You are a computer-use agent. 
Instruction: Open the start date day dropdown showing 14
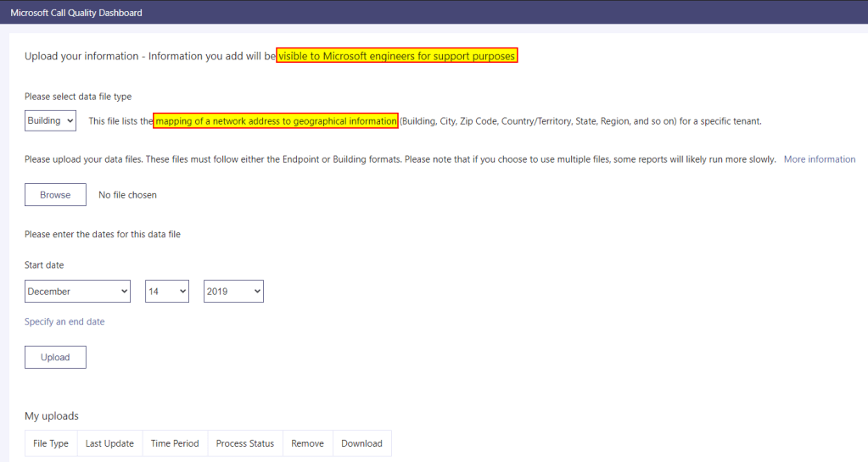pyautogui.click(x=166, y=292)
